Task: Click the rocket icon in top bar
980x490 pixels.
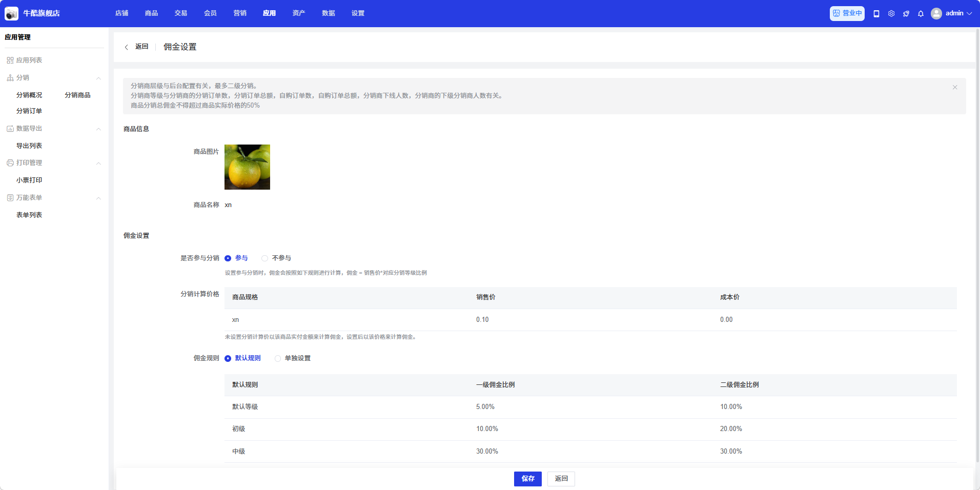Action: coord(906,14)
